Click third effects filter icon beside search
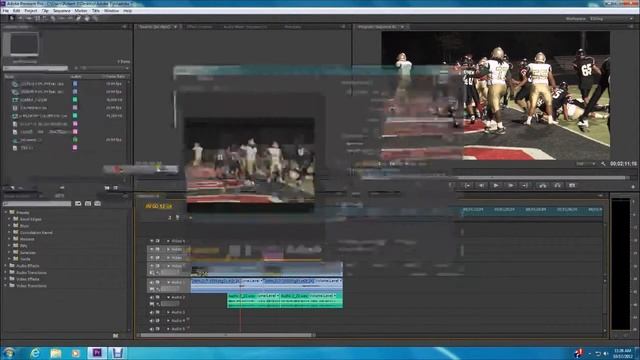Viewport: 640px width, 360px height. pos(98,203)
